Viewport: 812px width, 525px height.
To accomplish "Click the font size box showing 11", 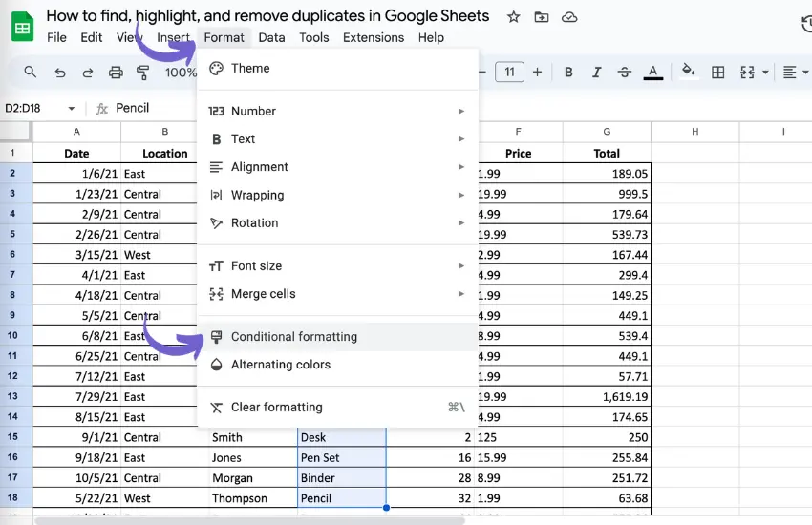I will tap(509, 72).
